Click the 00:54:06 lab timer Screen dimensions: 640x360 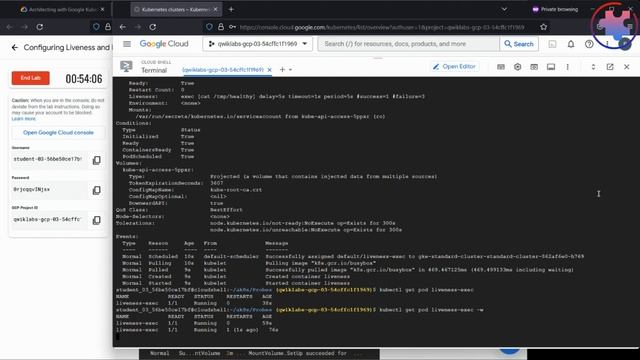pos(84,78)
